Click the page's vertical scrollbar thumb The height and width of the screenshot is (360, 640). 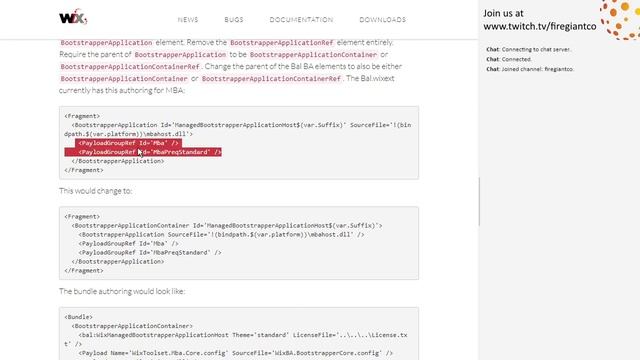(479, 202)
